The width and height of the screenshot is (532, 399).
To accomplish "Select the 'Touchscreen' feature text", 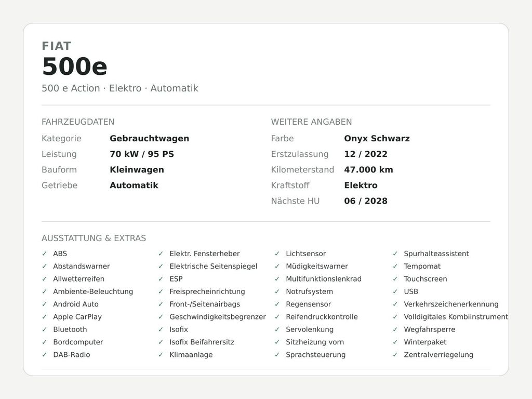I will [425, 279].
